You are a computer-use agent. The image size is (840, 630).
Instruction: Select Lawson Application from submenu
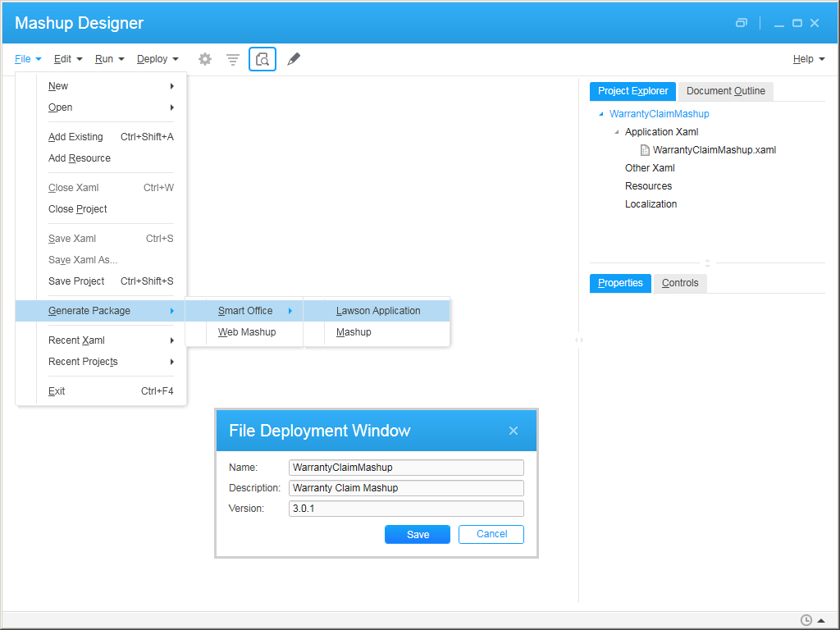(377, 311)
